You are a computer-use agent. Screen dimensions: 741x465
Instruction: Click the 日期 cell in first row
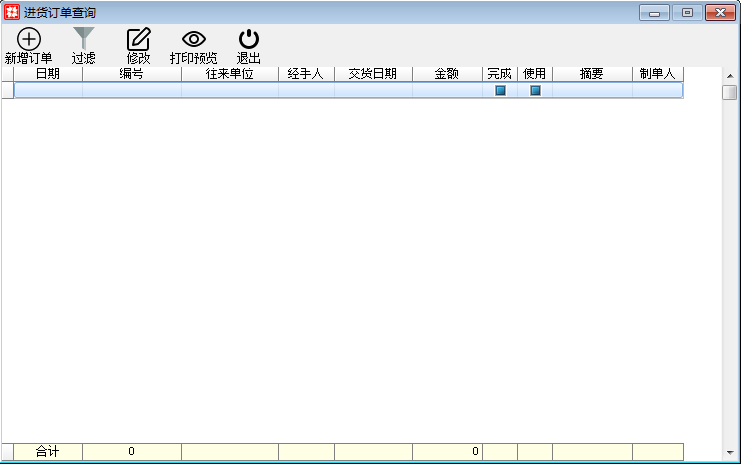coord(48,90)
